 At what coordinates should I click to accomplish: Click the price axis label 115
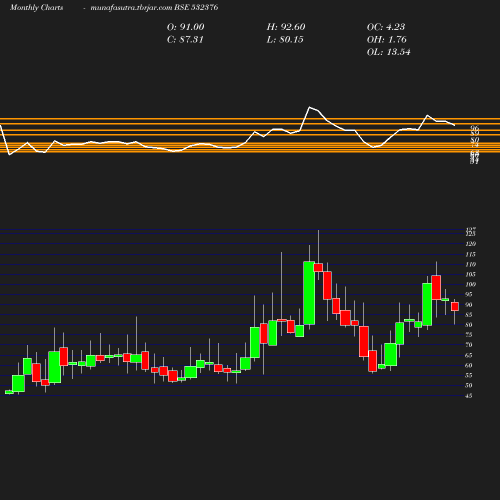pos(470,255)
